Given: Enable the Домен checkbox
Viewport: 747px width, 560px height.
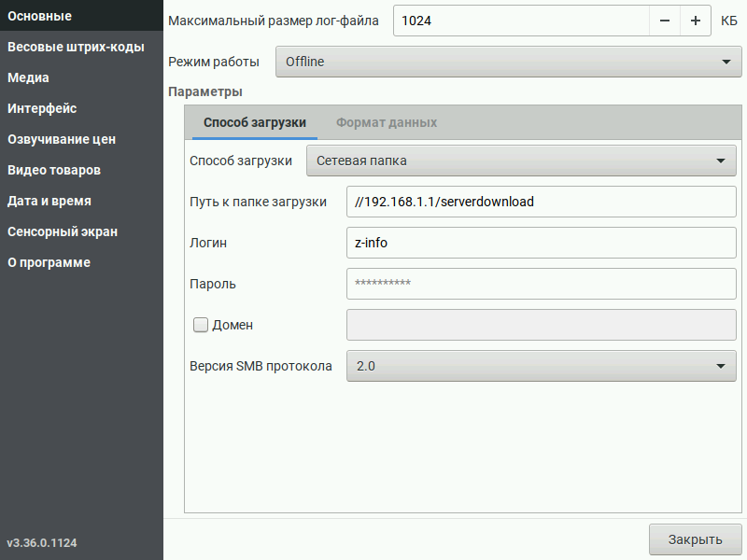Looking at the screenshot, I should 201,325.
